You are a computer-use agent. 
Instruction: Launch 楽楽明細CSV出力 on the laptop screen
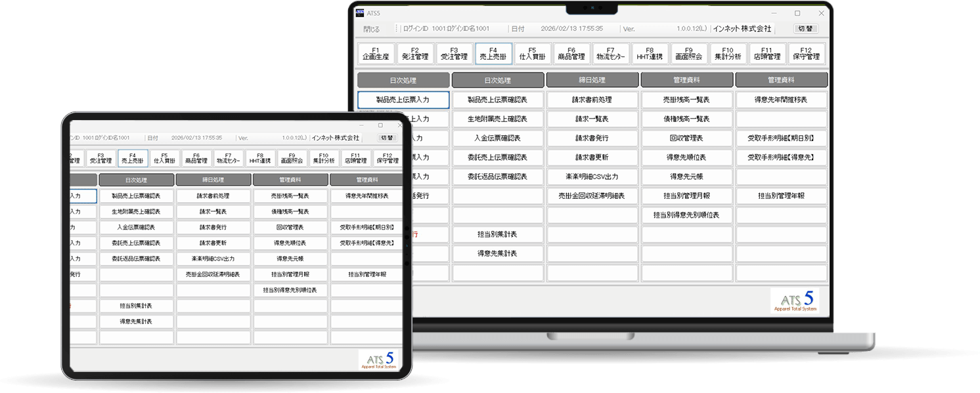point(592,176)
